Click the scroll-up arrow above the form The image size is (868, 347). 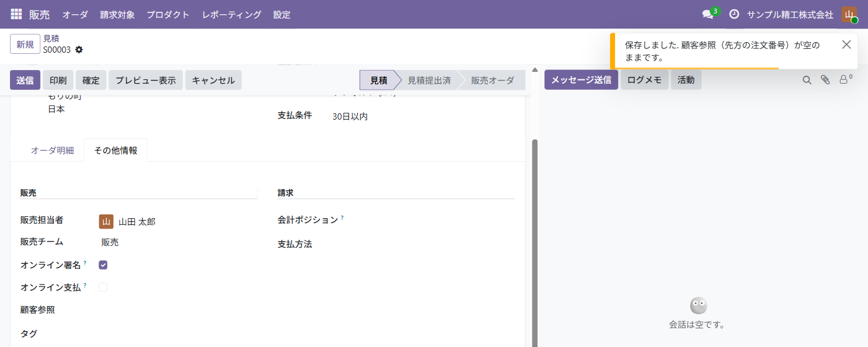pyautogui.click(x=535, y=69)
